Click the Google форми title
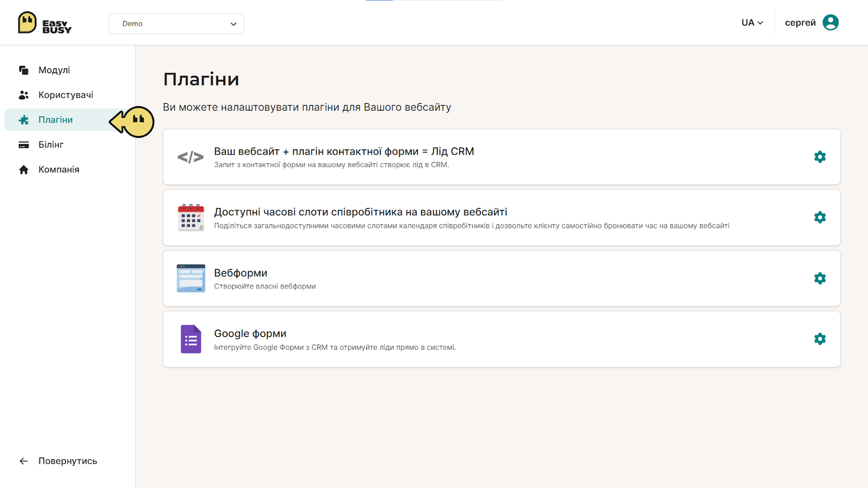The image size is (868, 488). tap(250, 333)
